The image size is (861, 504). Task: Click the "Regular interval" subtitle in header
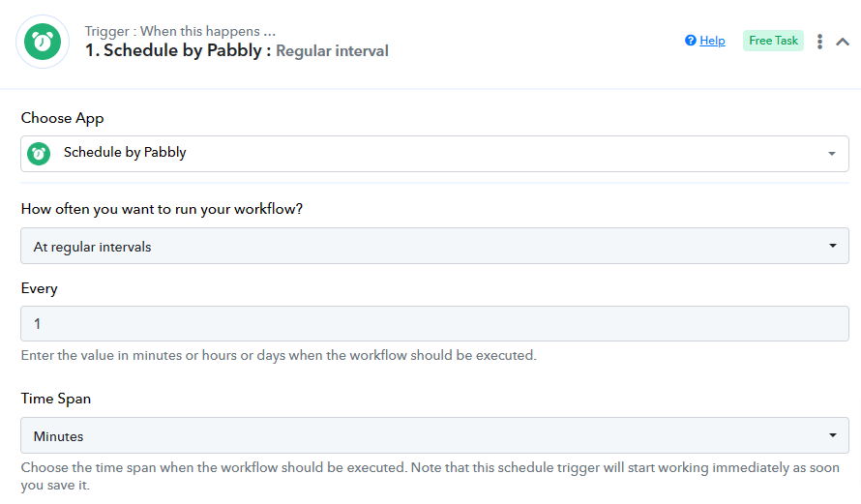tap(332, 51)
